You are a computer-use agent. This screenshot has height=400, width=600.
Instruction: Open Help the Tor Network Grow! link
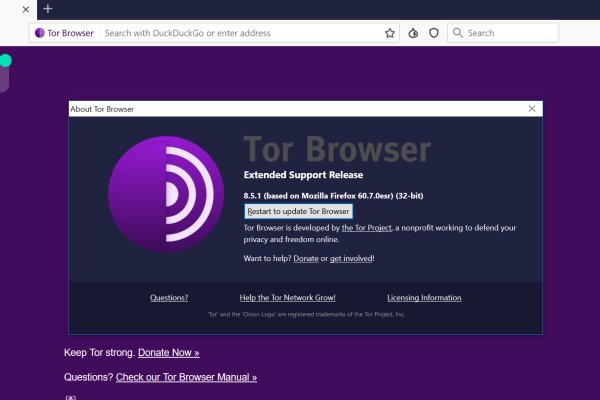(x=288, y=297)
